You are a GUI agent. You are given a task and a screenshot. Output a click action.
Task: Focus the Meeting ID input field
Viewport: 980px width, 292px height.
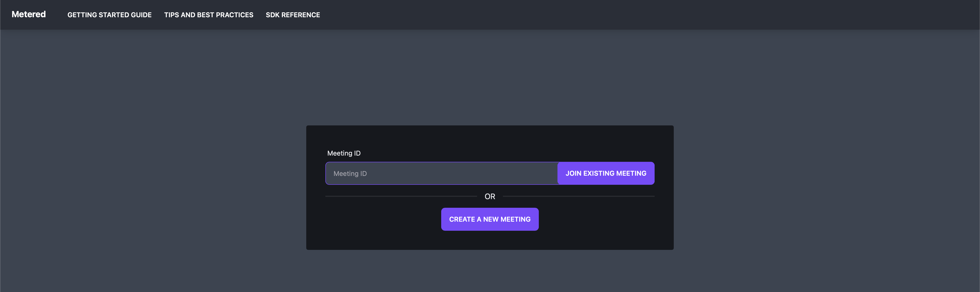point(441,173)
